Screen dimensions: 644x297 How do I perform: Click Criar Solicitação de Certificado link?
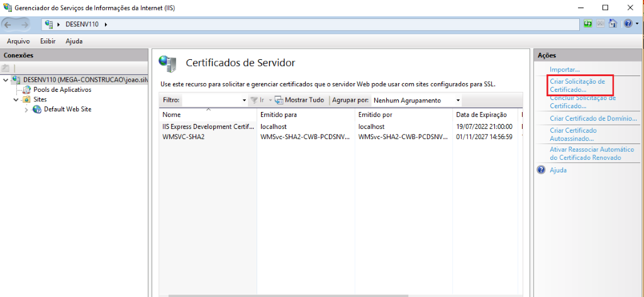click(577, 86)
